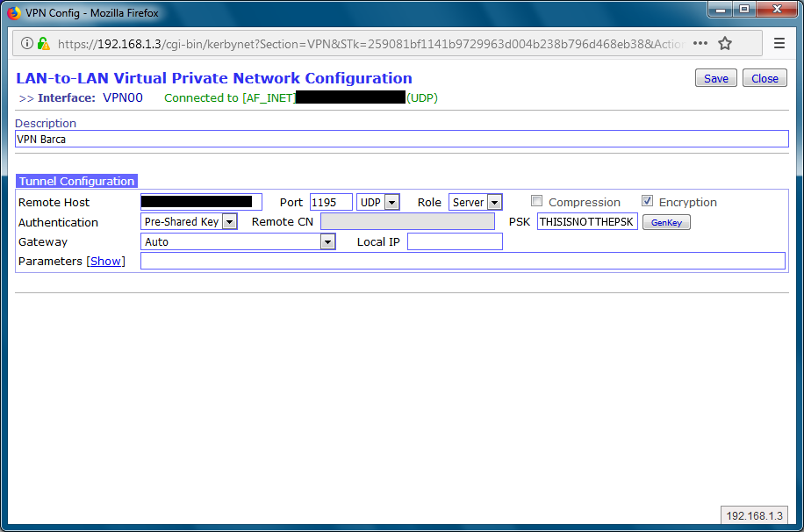Click the Show parameters link
Screen dimensions: 804x532
[x=106, y=261]
